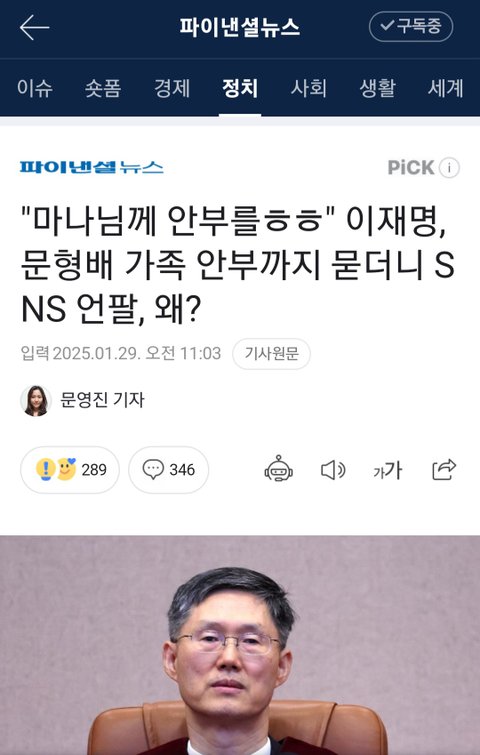Play article audio with speaker icon
This screenshot has height=755, width=480.
[x=333, y=470]
